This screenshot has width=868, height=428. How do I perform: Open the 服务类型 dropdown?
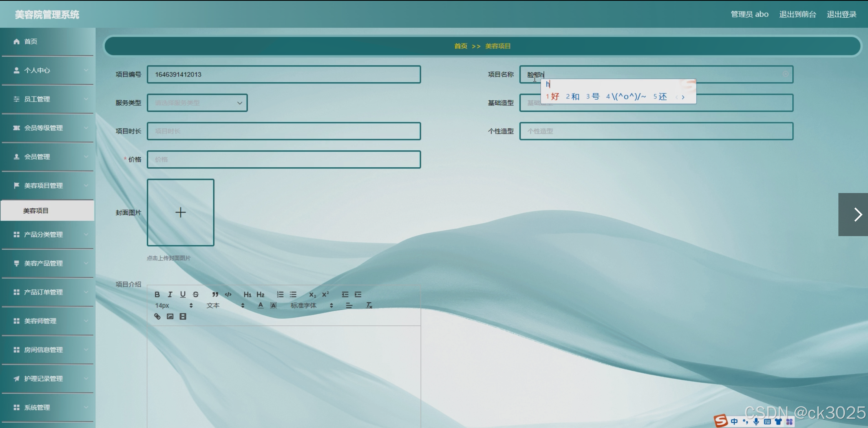pyautogui.click(x=197, y=103)
